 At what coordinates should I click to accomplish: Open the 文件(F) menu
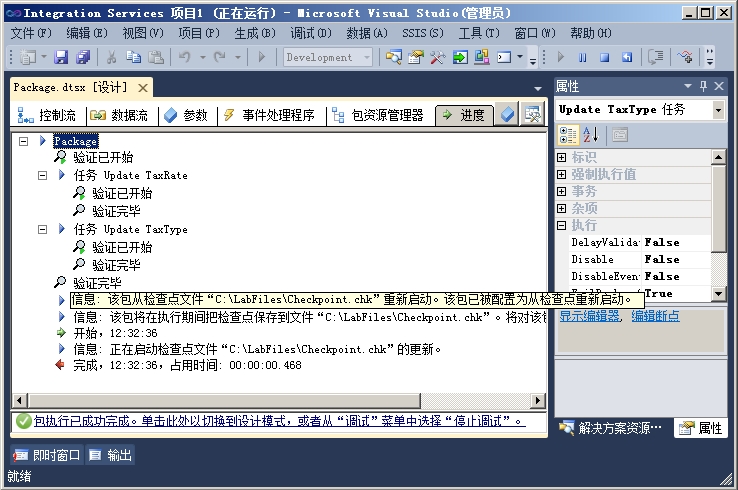31,33
